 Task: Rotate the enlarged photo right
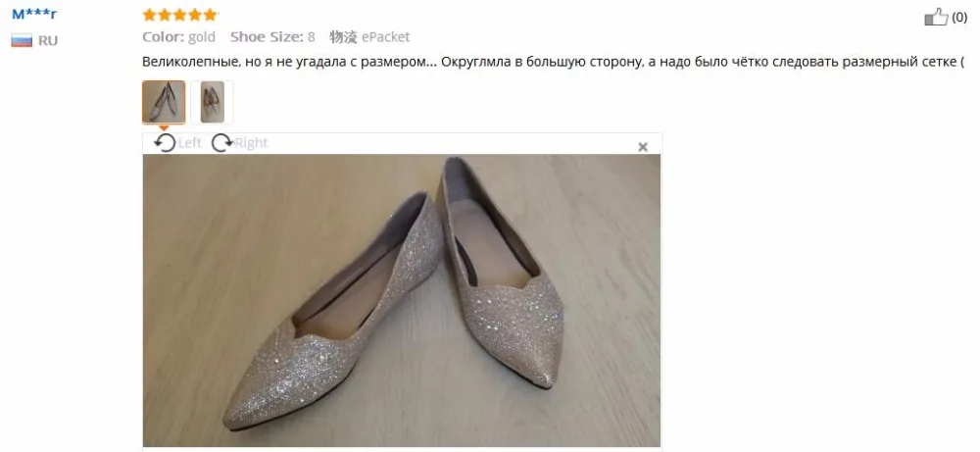point(221,143)
